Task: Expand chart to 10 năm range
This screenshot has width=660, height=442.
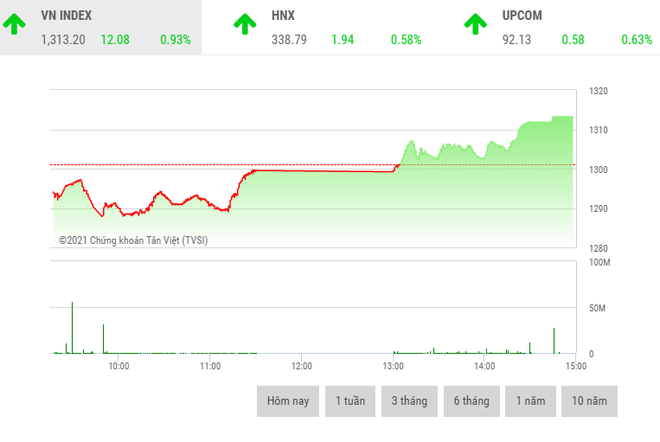Action: tap(589, 401)
